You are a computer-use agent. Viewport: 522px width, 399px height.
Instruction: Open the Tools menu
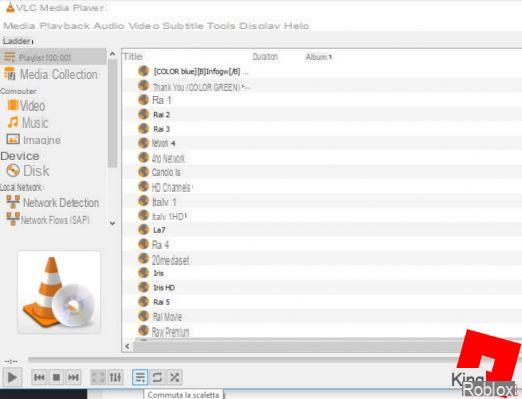[221, 26]
